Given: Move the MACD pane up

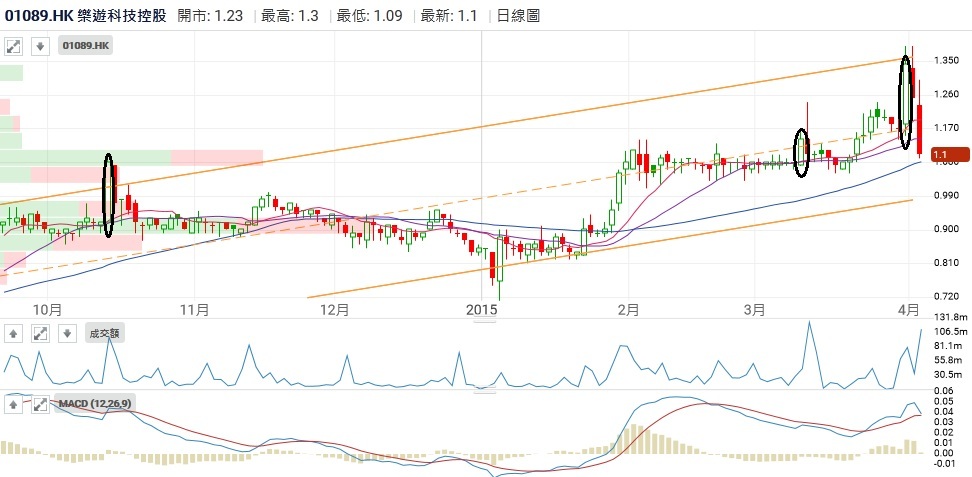Looking at the screenshot, I should pyautogui.click(x=14, y=404).
